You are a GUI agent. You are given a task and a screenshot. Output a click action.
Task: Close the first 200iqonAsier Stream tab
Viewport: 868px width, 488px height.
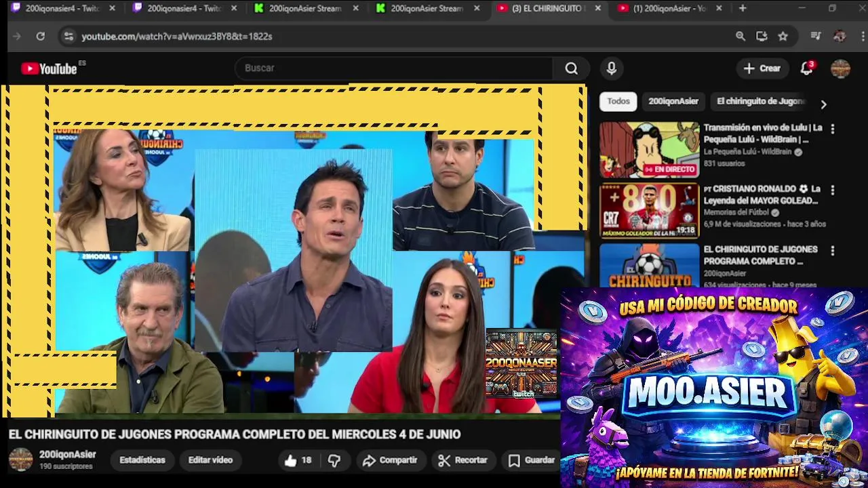point(355,8)
